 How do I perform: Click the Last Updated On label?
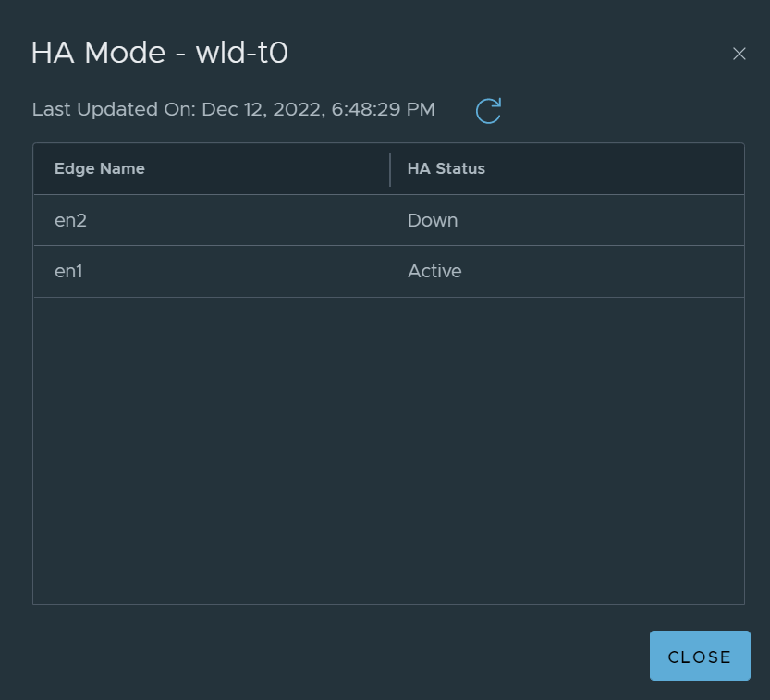click(114, 109)
